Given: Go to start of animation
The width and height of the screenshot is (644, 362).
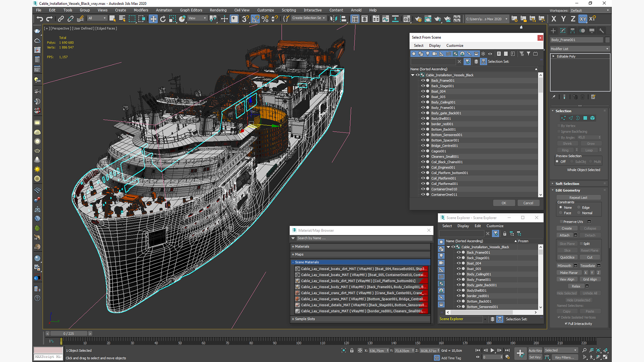Looking at the screenshot, I should [x=478, y=350].
